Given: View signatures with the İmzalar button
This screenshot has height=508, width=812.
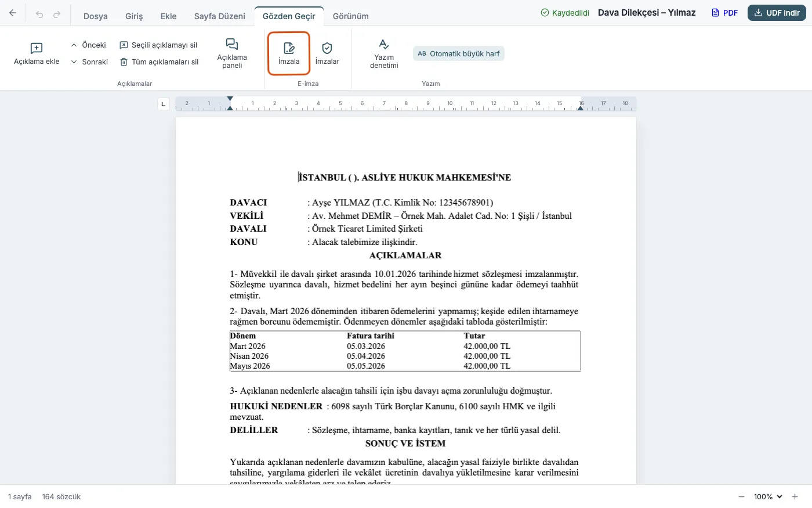Looking at the screenshot, I should click(327, 53).
